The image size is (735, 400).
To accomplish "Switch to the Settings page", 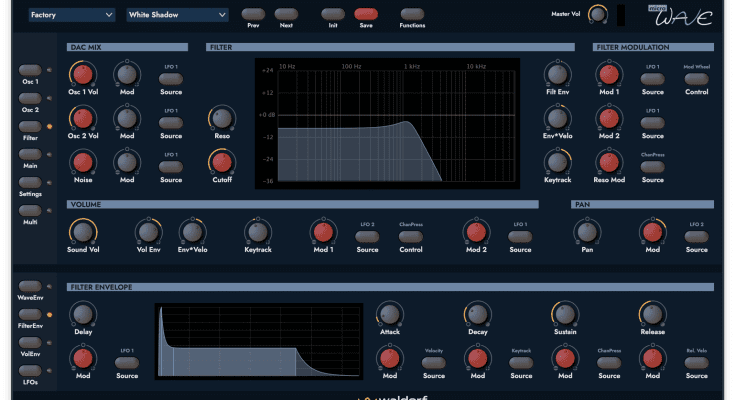I will (x=30, y=184).
